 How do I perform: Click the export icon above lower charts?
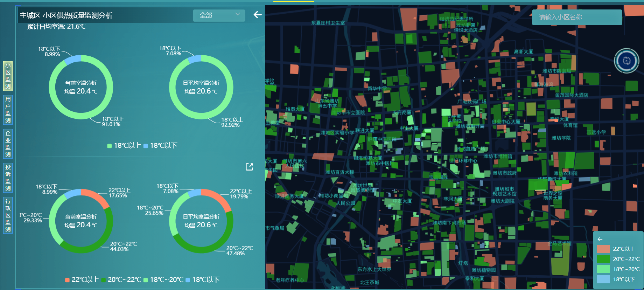tap(249, 167)
